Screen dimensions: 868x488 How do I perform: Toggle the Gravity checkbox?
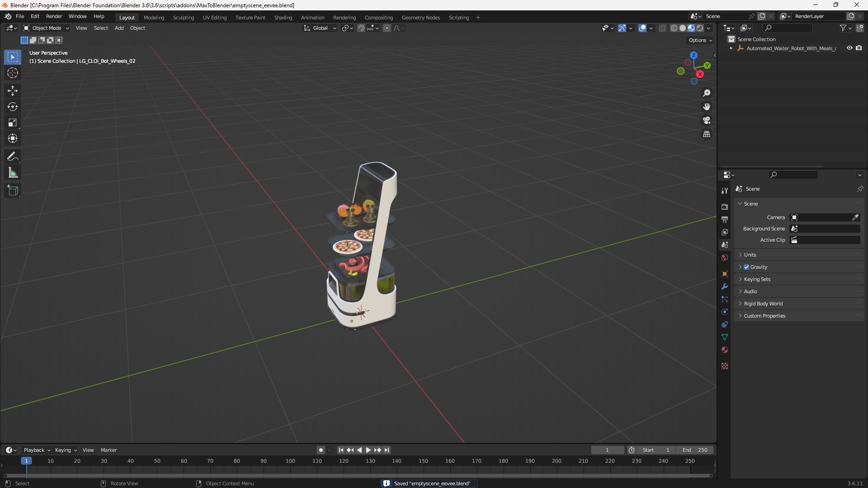(x=746, y=267)
